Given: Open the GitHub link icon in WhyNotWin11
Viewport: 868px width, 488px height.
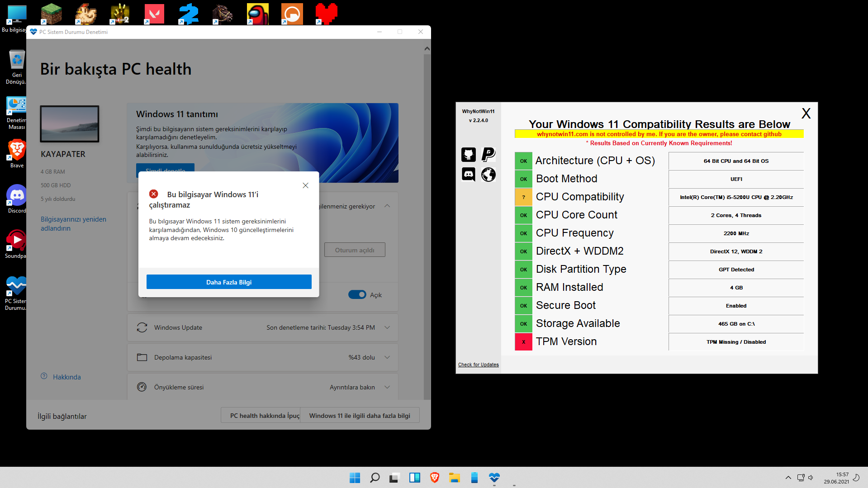Looking at the screenshot, I should click(468, 154).
